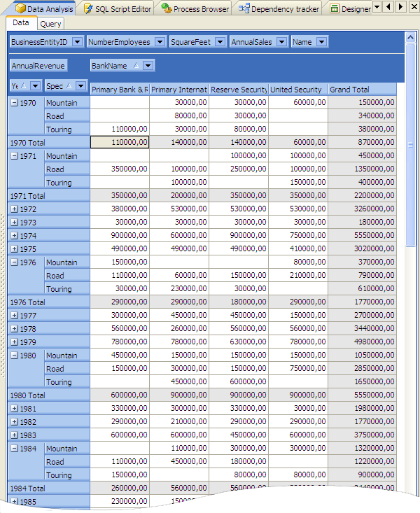The height and width of the screenshot is (513, 420).
Task: Collapse the 1971 year group
Action: pyautogui.click(x=14, y=156)
